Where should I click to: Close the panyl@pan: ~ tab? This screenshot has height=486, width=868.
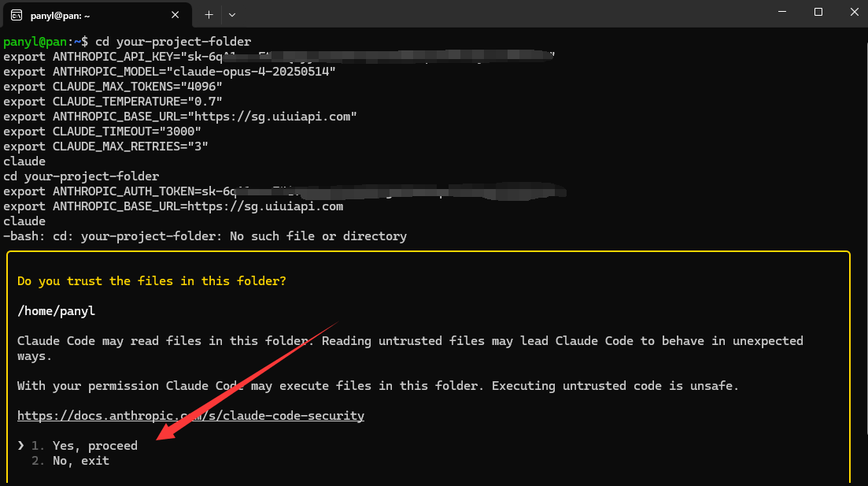click(175, 13)
